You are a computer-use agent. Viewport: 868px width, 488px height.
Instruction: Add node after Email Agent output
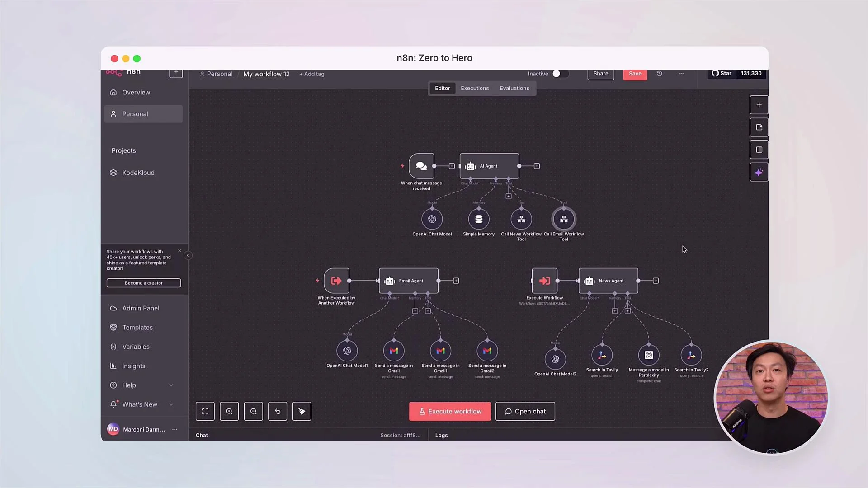pos(456,281)
